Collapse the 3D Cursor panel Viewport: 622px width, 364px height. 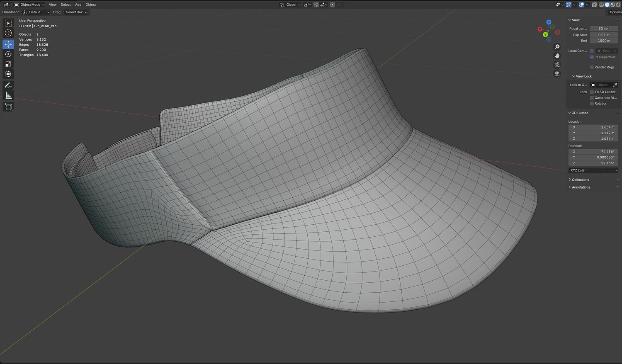tap(578, 113)
